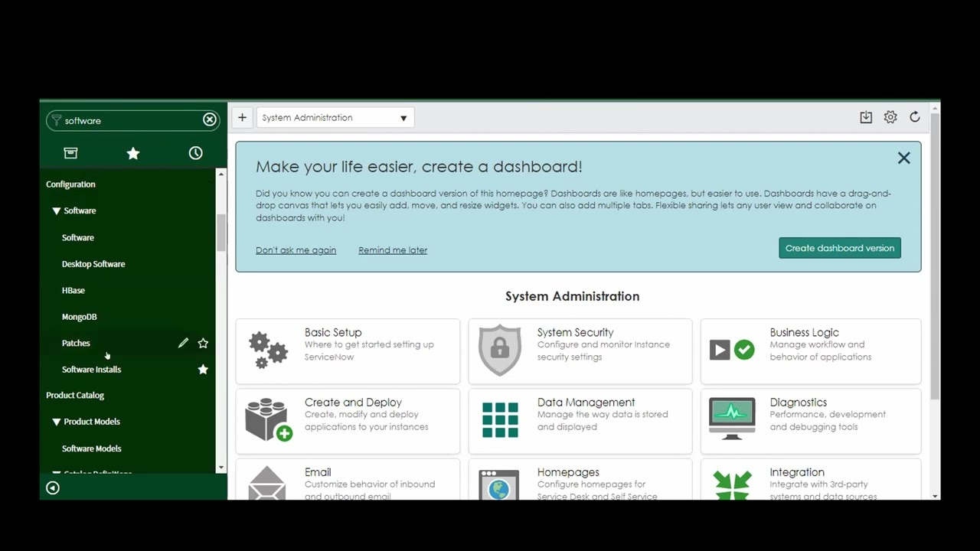Open Software Installs module
This screenshot has width=980, height=551.
[x=91, y=370]
